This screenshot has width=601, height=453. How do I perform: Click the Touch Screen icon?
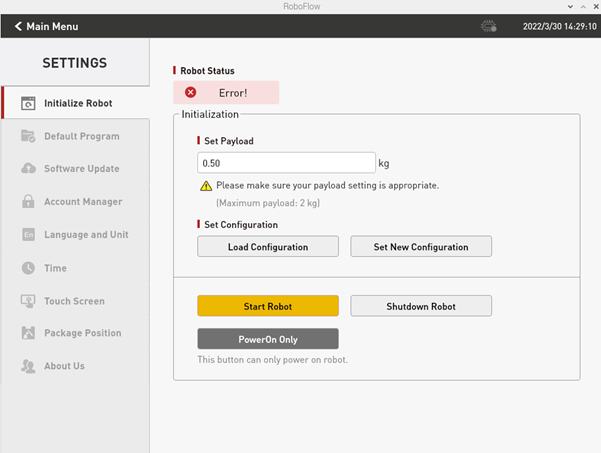pyautogui.click(x=28, y=301)
